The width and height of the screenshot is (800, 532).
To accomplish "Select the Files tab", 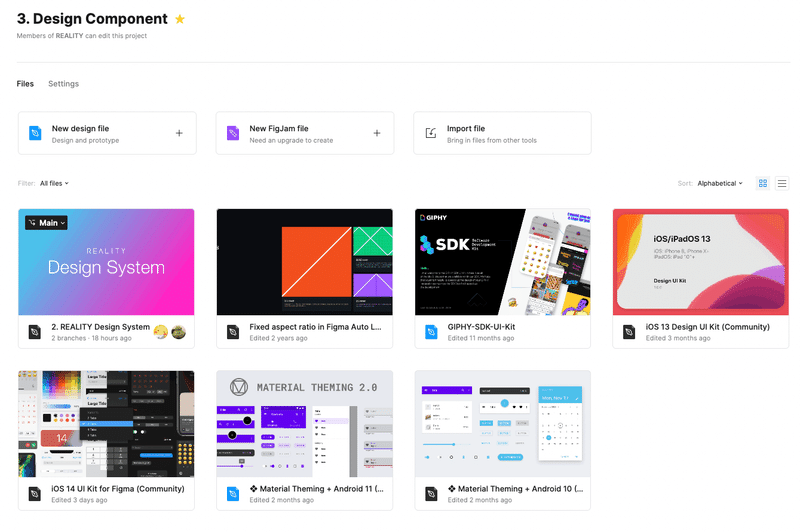I will tap(25, 84).
